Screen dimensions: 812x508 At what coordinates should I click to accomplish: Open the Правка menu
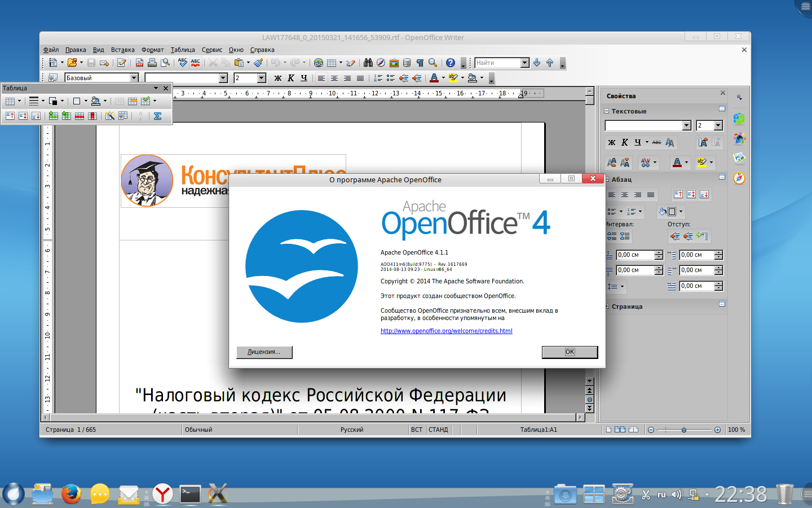pos(76,50)
